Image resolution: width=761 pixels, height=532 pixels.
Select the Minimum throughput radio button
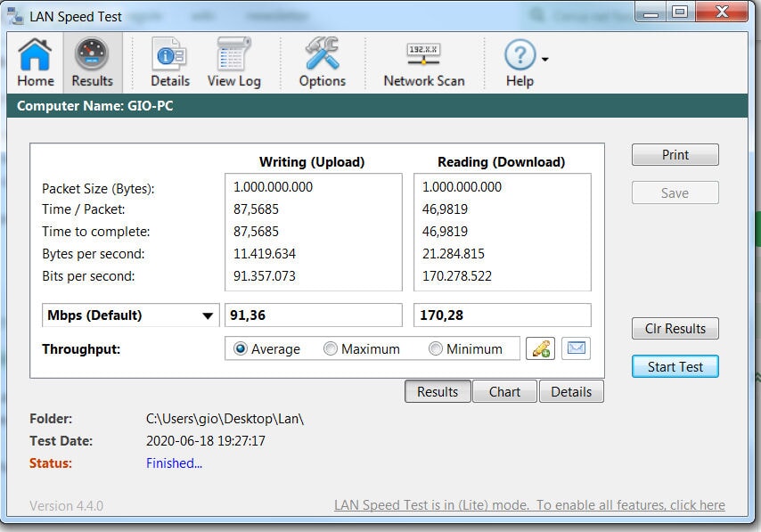(x=436, y=348)
